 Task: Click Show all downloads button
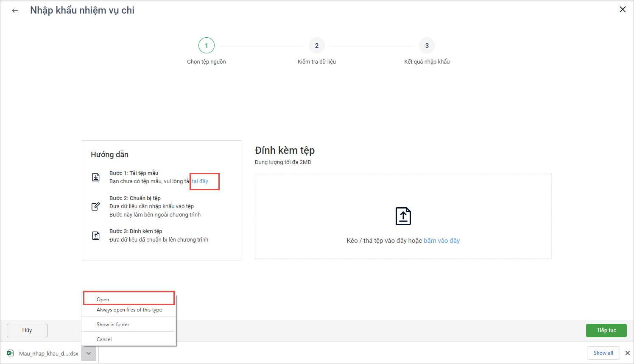coord(603,353)
